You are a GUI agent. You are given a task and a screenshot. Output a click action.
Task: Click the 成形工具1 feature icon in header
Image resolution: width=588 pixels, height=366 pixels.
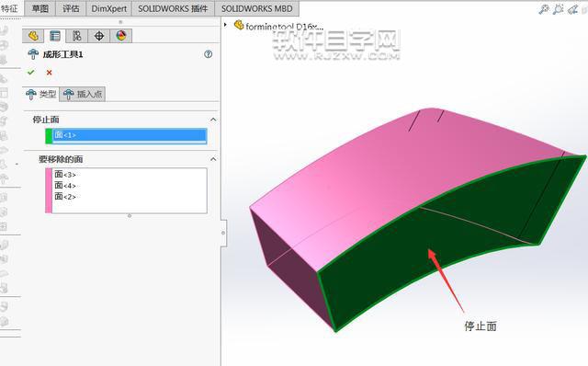pos(33,54)
